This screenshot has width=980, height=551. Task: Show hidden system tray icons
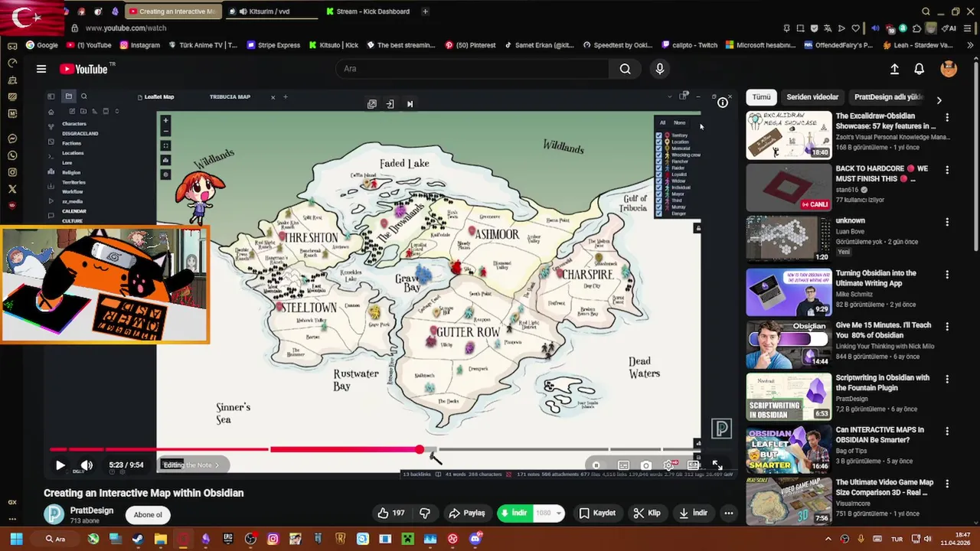(x=828, y=539)
